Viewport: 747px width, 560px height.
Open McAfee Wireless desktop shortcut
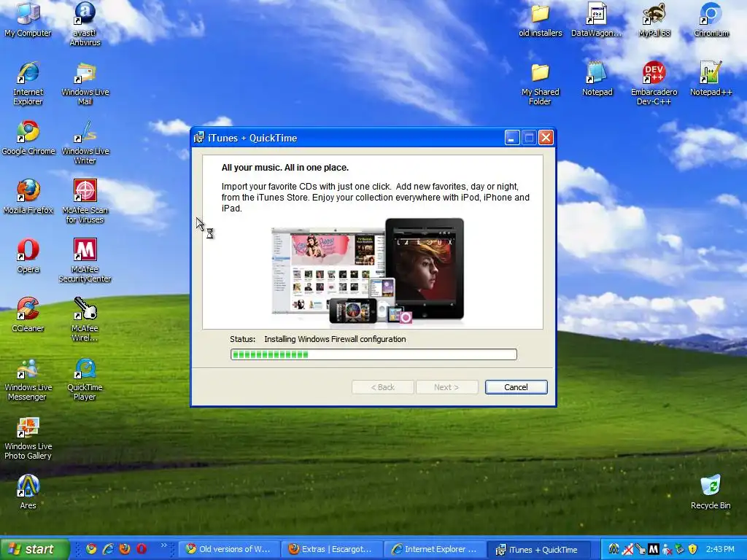85,319
